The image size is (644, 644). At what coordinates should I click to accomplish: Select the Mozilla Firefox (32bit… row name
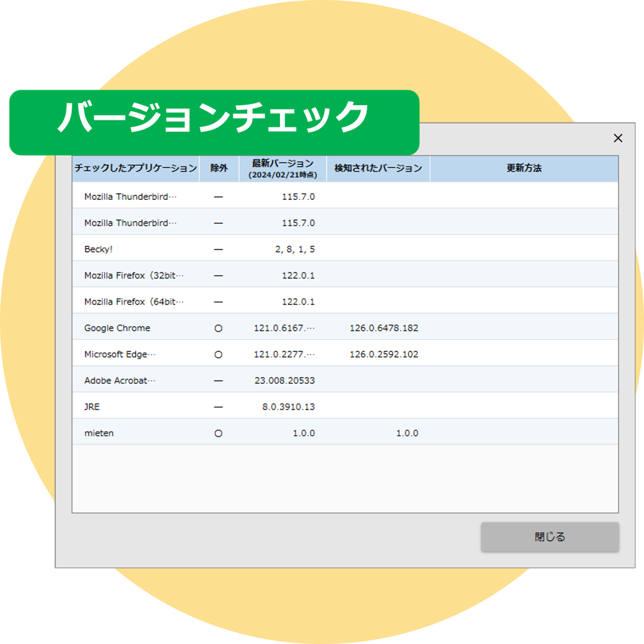pos(134,275)
